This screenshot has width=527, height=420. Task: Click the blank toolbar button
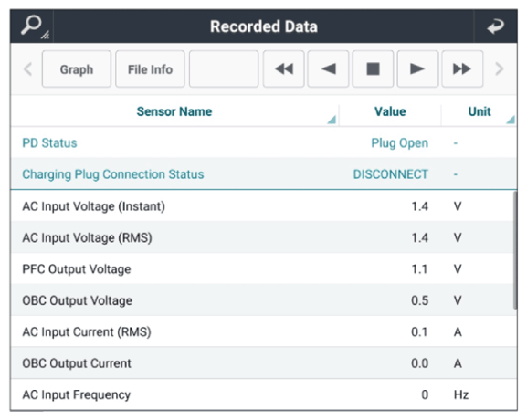tap(224, 68)
